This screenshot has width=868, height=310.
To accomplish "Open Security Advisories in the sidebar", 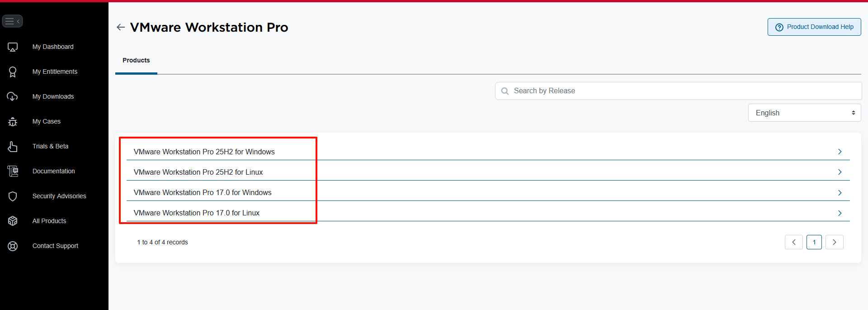I will (x=59, y=196).
